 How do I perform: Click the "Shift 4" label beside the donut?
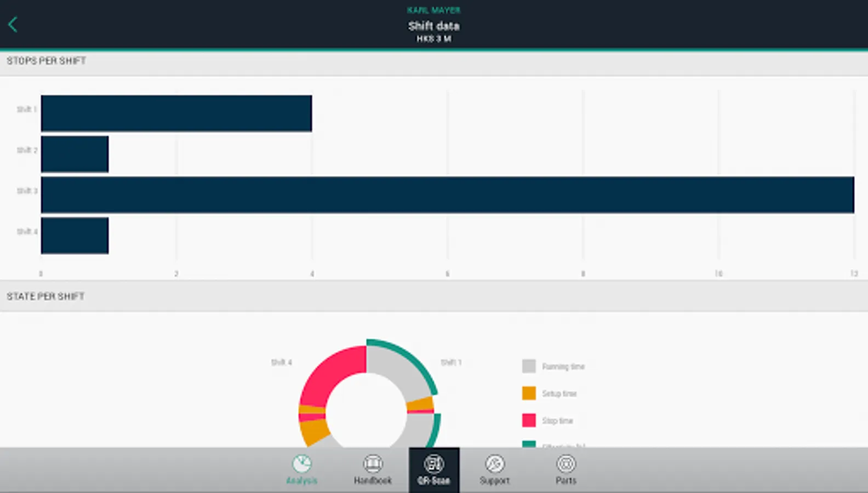(282, 362)
